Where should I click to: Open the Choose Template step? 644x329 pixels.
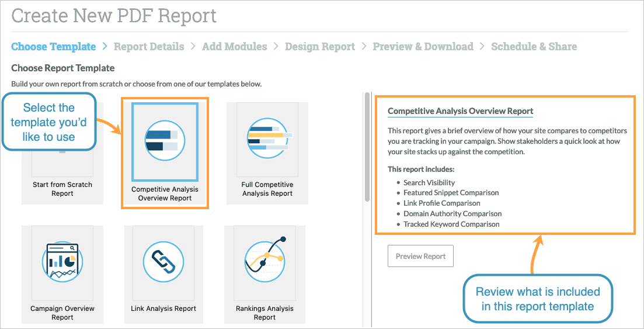click(53, 47)
